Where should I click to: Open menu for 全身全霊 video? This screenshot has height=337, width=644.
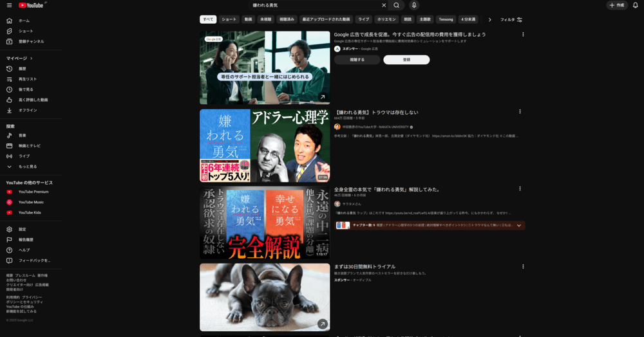[520, 188]
